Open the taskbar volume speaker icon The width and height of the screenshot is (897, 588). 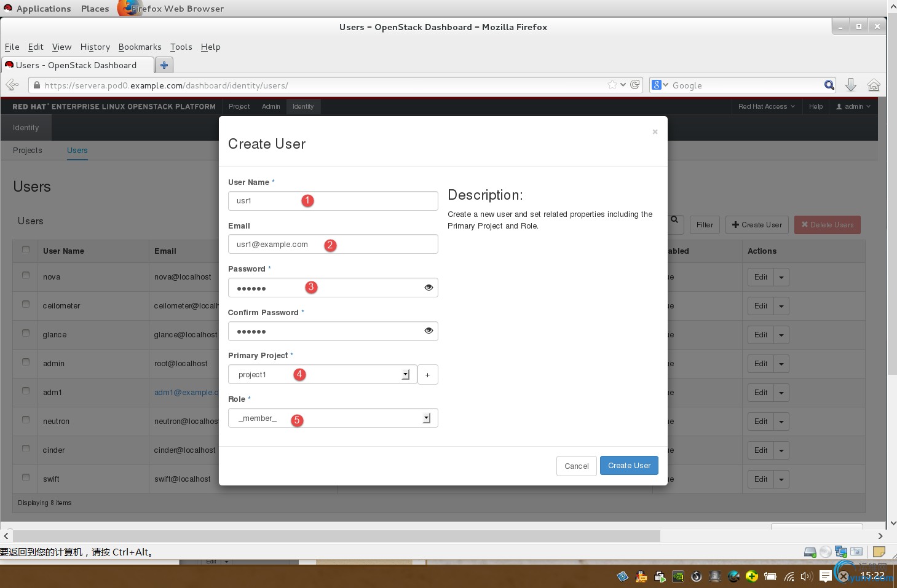pos(807,576)
